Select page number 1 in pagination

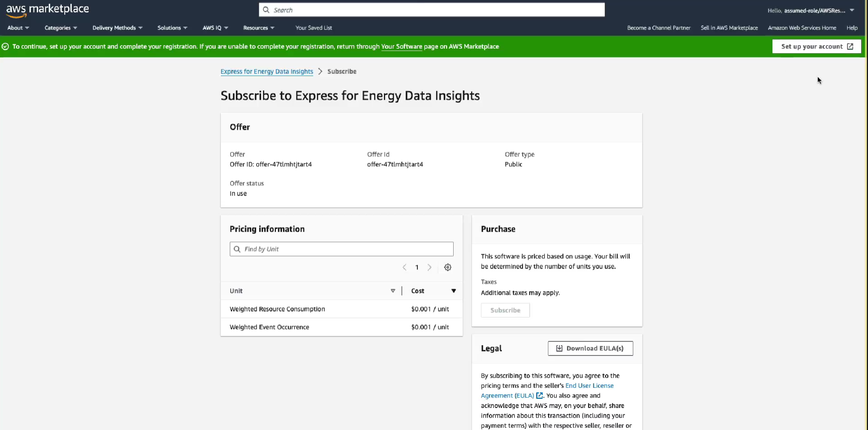(x=417, y=267)
